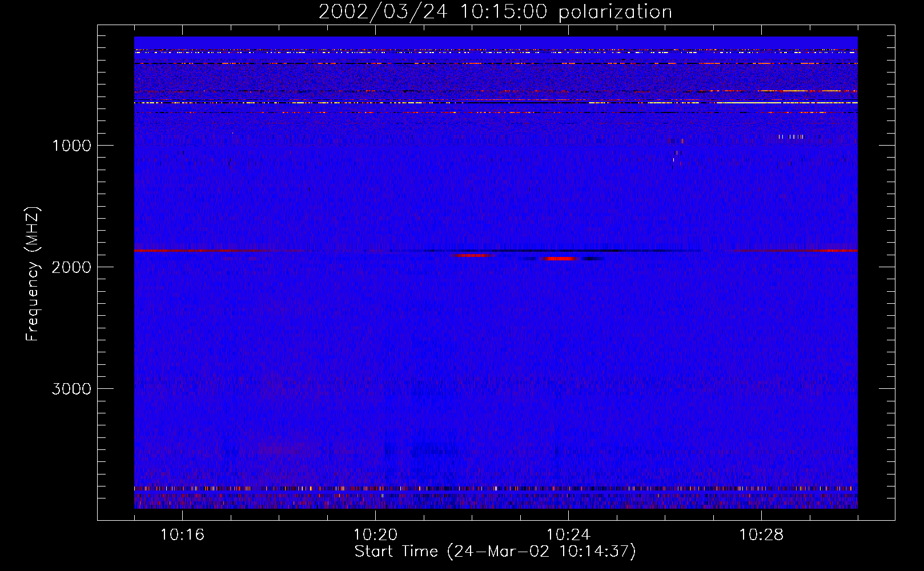This screenshot has height=571, width=924.
Task: Click the '2000' frequency tick label
Action: (71, 267)
